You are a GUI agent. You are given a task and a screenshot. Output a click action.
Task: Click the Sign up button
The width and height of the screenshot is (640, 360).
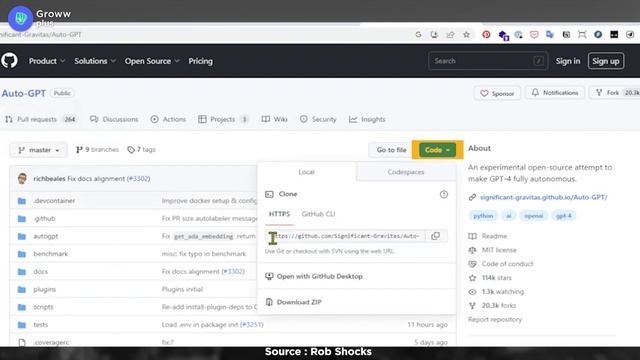point(606,61)
